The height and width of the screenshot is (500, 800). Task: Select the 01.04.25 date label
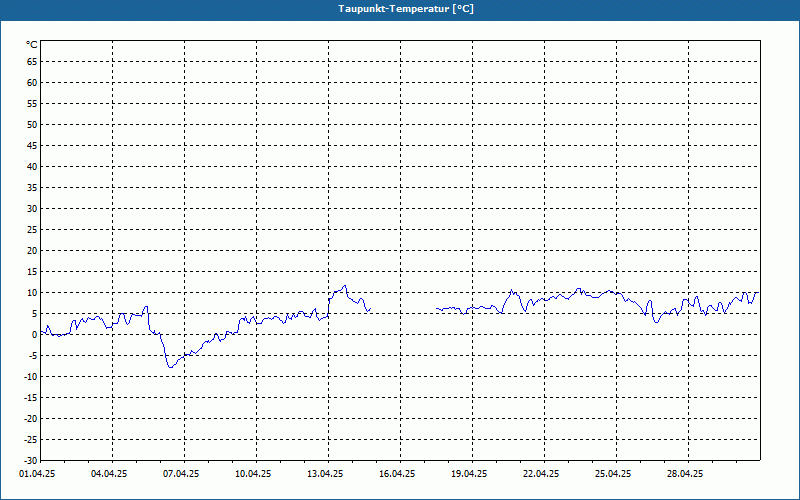pyautogui.click(x=37, y=474)
